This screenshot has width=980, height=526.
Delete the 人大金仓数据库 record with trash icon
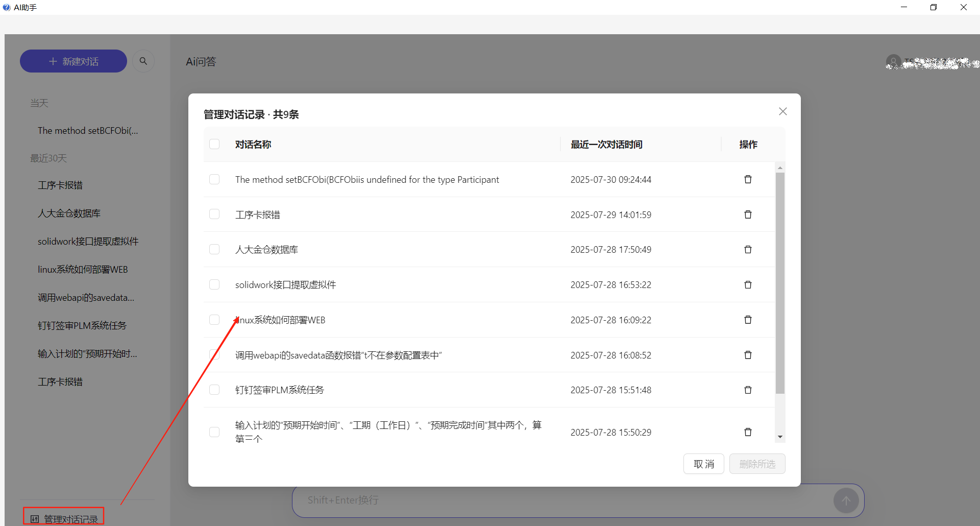[748, 249]
